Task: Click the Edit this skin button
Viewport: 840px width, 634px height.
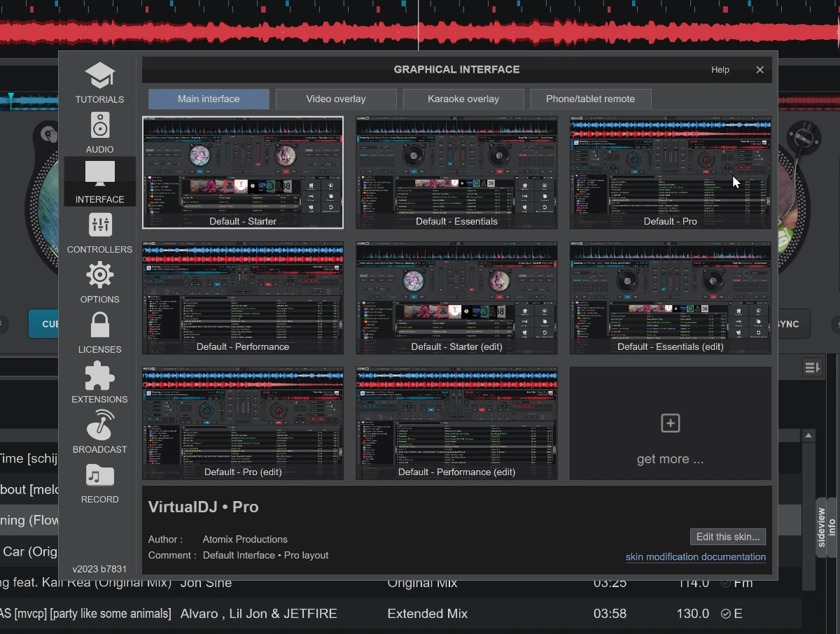Action: [x=727, y=537]
